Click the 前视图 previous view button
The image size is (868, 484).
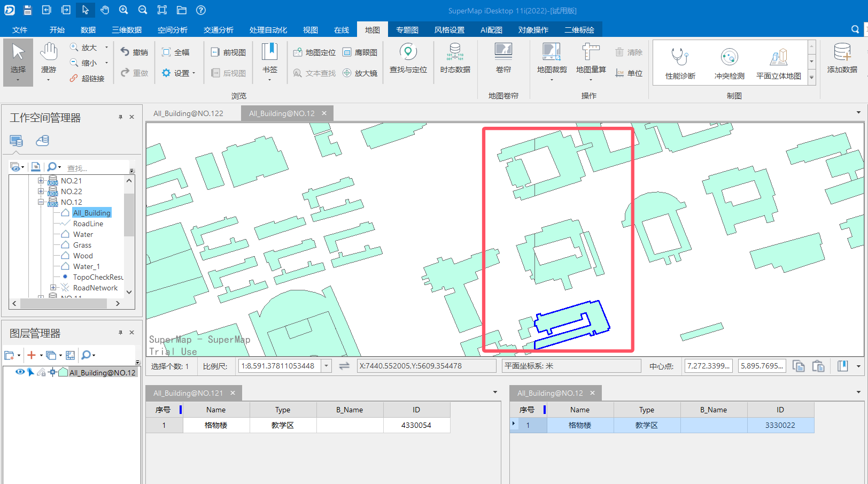(228, 52)
